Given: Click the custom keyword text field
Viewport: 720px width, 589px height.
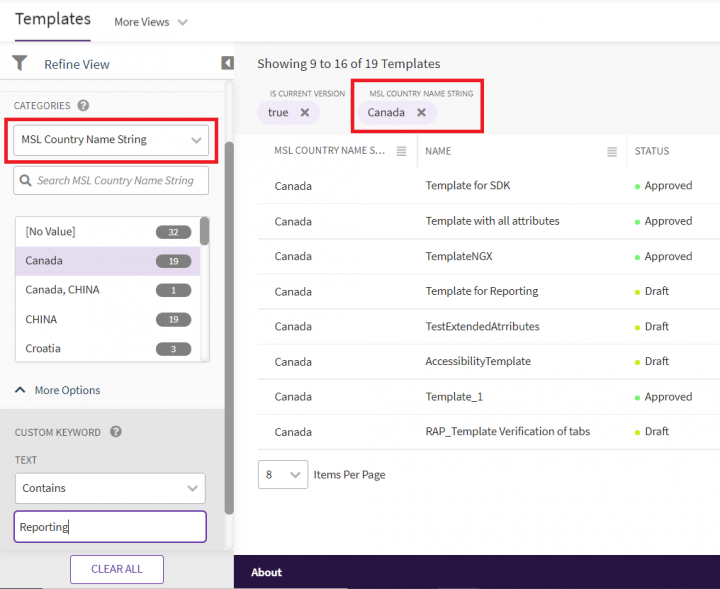Looking at the screenshot, I should (110, 527).
